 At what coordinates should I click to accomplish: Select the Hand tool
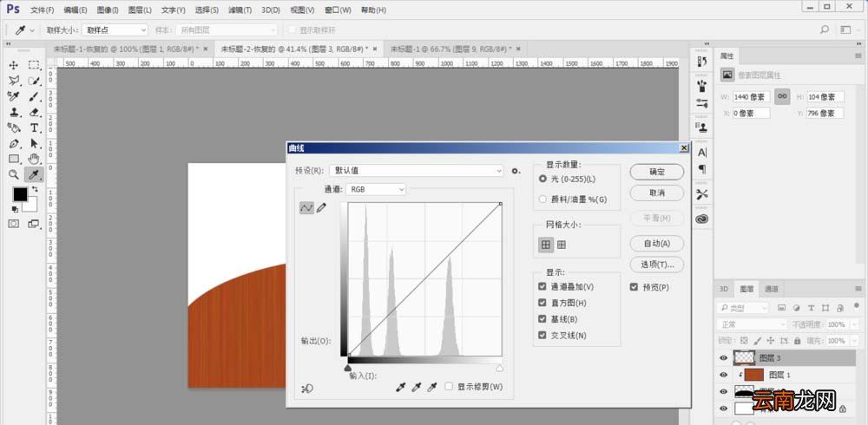click(x=34, y=160)
